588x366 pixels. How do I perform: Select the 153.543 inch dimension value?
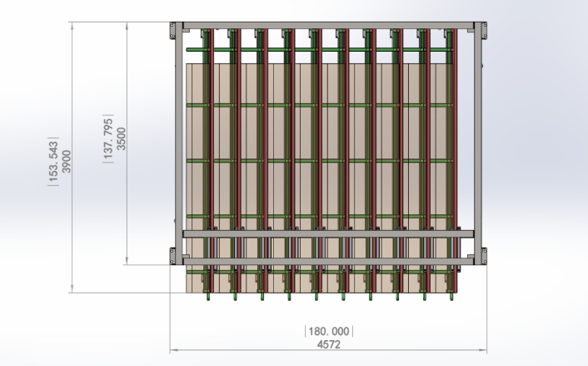[53, 162]
